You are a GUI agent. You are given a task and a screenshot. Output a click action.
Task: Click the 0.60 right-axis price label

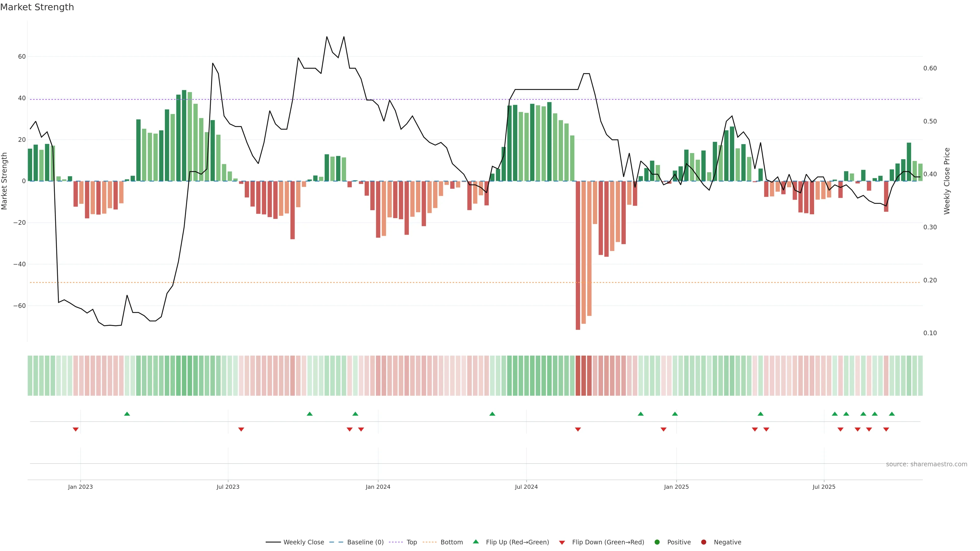930,68
